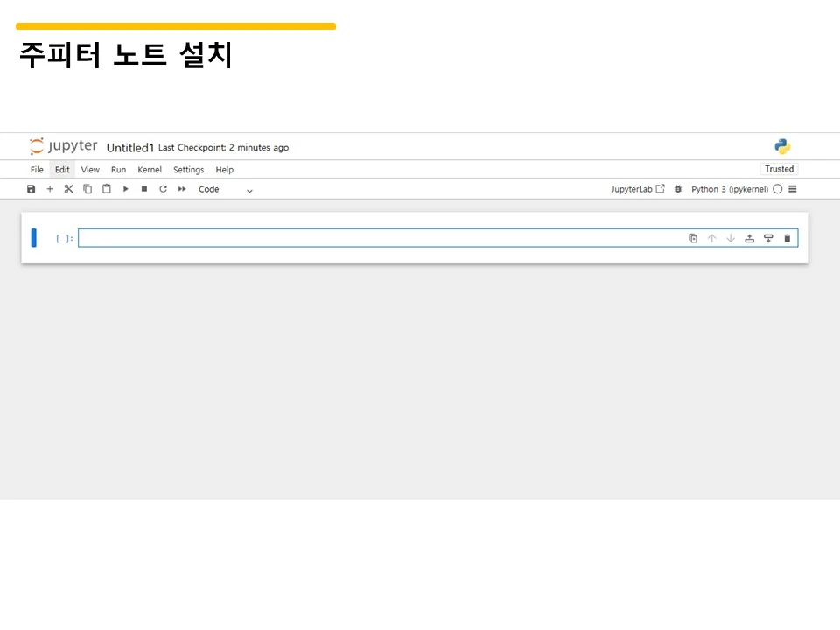Click the Copy cells icon
The height and width of the screenshot is (630, 840).
pos(87,189)
